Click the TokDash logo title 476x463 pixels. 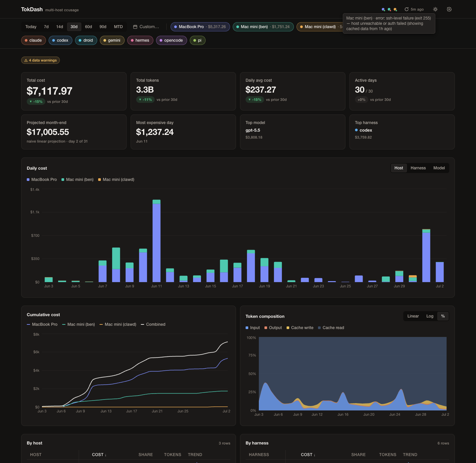[32, 9]
